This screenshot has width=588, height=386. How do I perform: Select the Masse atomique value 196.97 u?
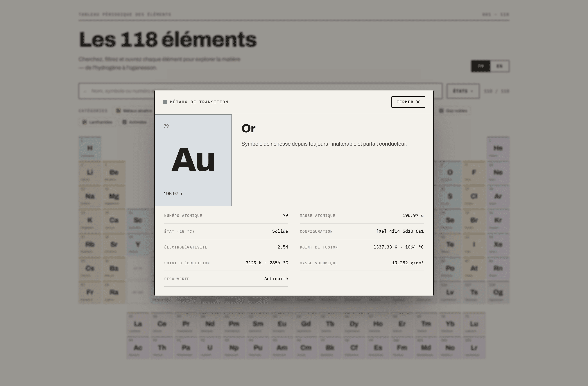[413, 215]
